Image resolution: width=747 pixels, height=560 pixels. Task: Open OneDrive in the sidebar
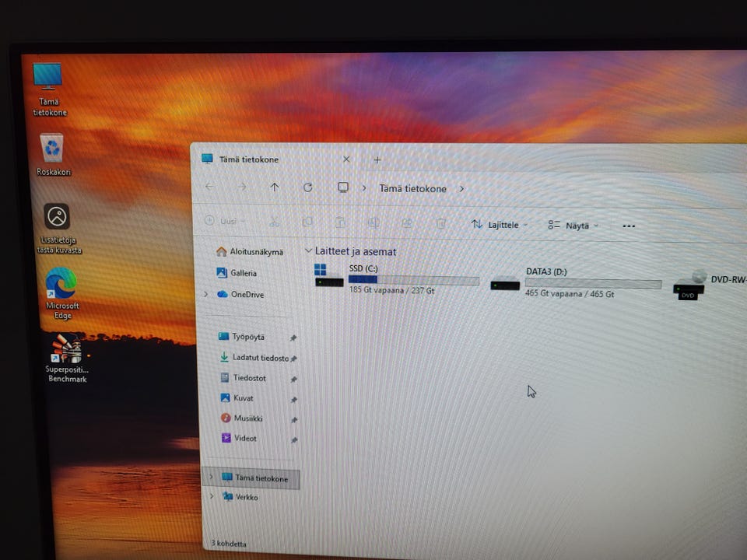240,294
